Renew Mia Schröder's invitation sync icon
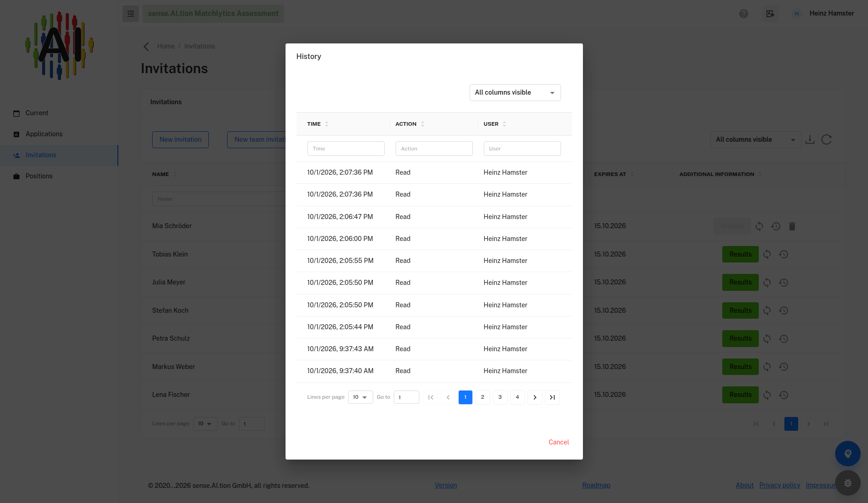Image resolution: width=868 pixels, height=503 pixels. coord(759,226)
